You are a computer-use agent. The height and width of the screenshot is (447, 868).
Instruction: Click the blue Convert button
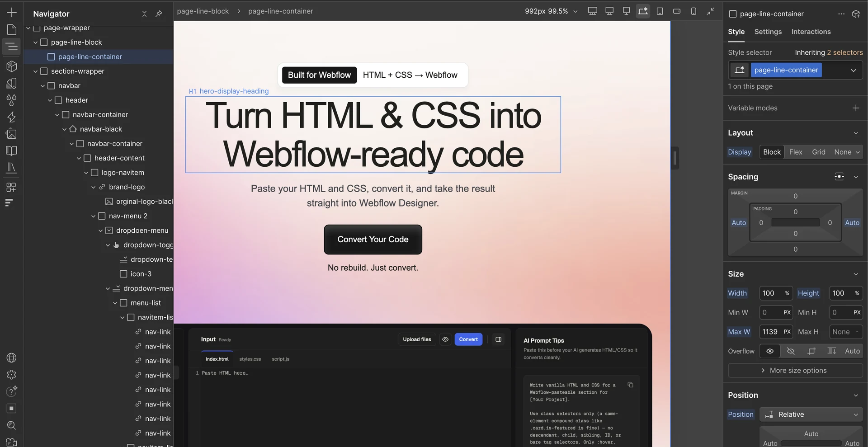pos(468,339)
